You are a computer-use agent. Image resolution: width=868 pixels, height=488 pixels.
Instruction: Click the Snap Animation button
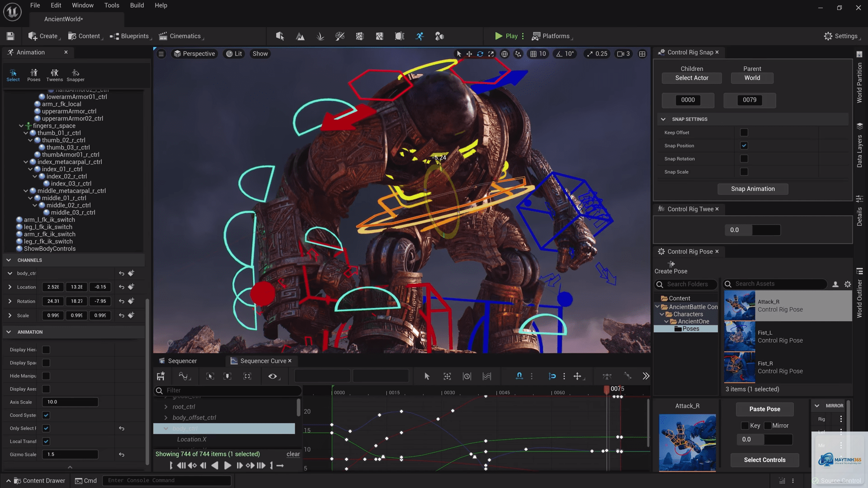[753, 189]
